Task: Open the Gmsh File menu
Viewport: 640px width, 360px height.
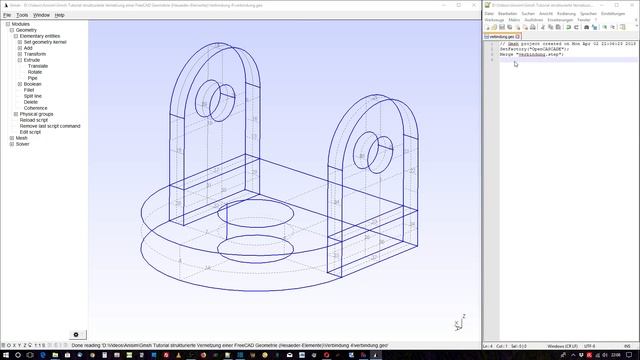Action: tap(7, 15)
